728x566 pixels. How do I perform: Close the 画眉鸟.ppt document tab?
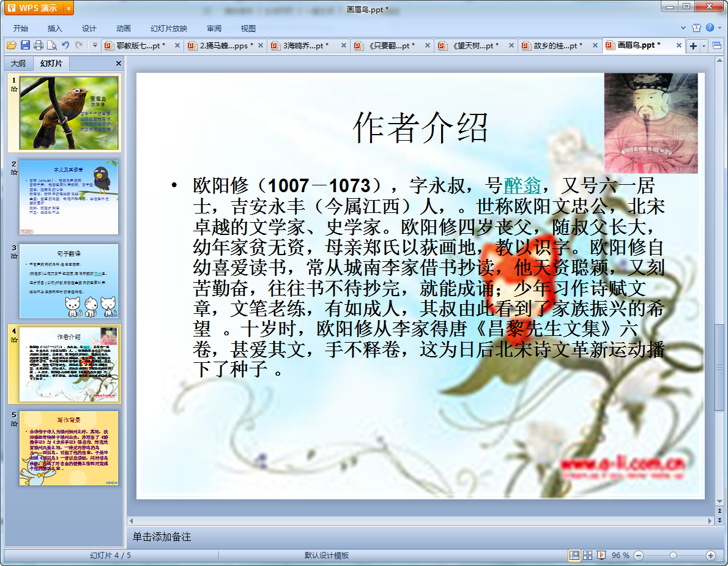(679, 45)
